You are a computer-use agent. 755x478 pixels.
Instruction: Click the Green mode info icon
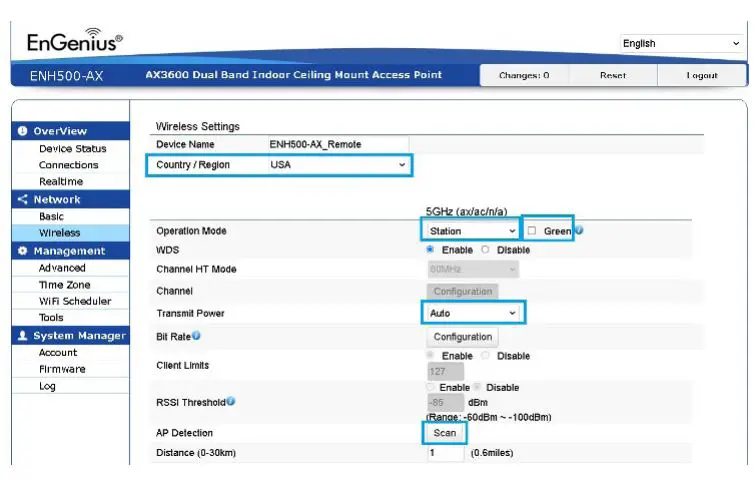click(x=579, y=231)
